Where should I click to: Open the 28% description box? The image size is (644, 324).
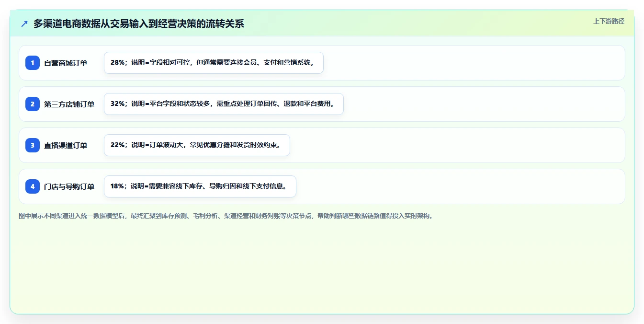pos(214,63)
